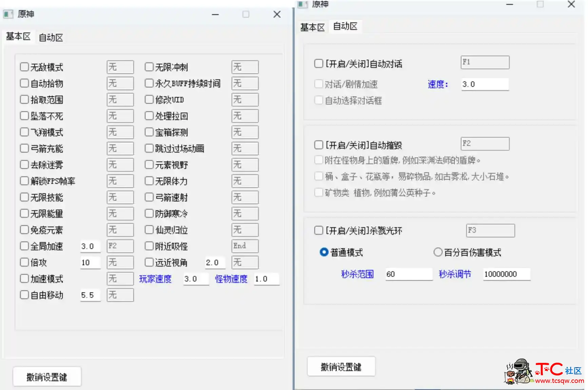Toggle 自动拾物 checkbox
588x390 pixels.
(24, 83)
